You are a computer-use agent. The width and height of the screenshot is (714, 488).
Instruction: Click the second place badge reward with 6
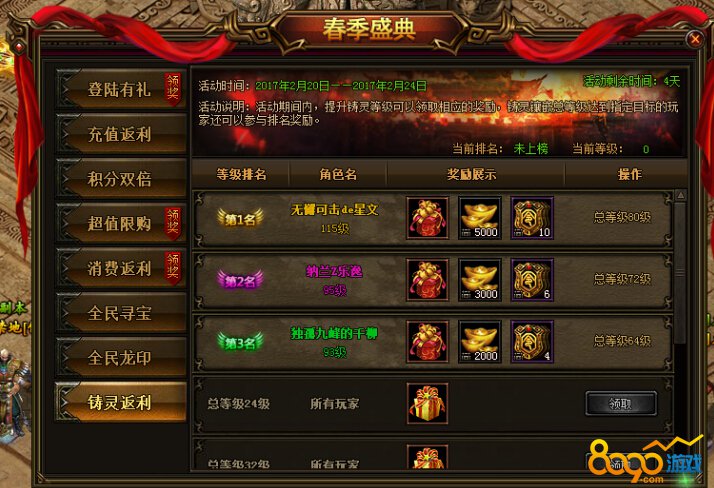pos(532,280)
